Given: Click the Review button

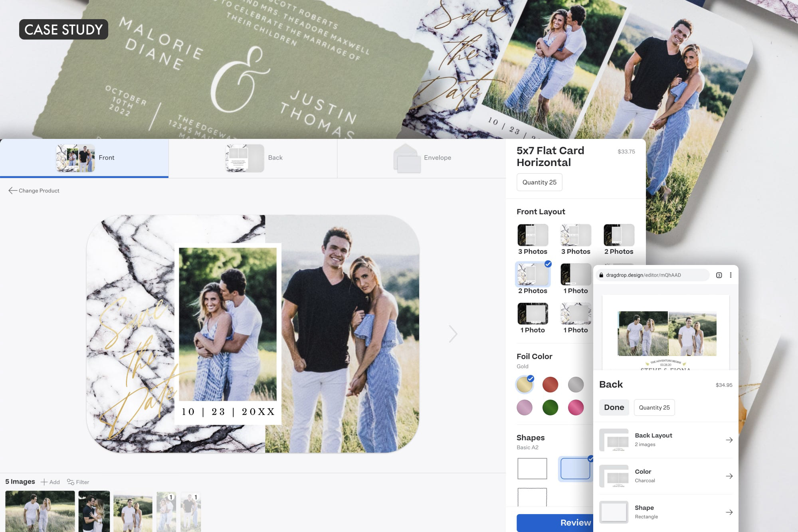Looking at the screenshot, I should pyautogui.click(x=555, y=523).
